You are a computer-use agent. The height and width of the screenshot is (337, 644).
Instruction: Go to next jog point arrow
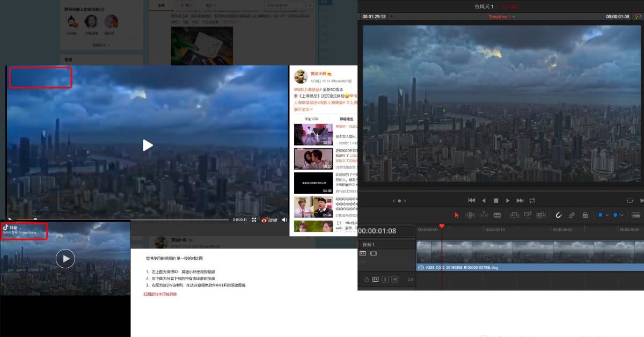(405, 201)
